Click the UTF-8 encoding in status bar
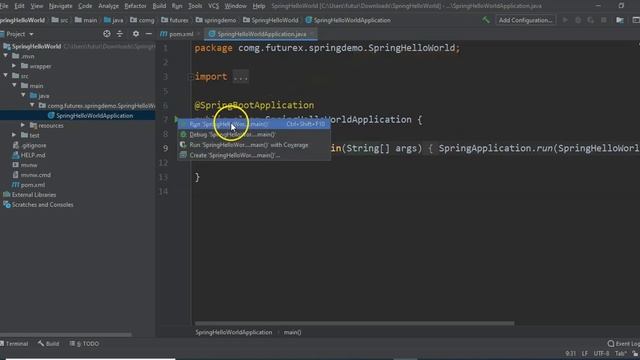640x360 pixels. [601, 353]
